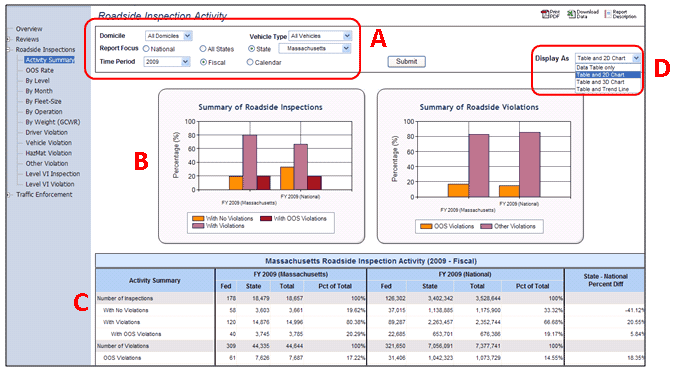Screen dimensions: 673x375
Task: Click the OOS Violations legend swatch
Action: coord(426,226)
